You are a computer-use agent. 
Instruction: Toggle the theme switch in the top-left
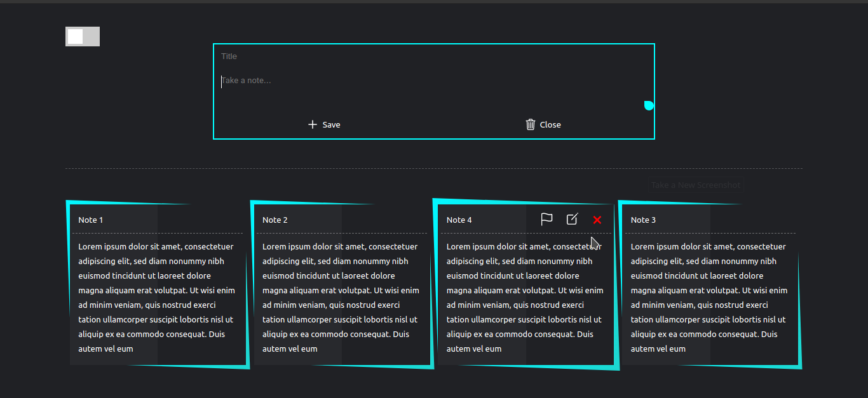point(82,36)
